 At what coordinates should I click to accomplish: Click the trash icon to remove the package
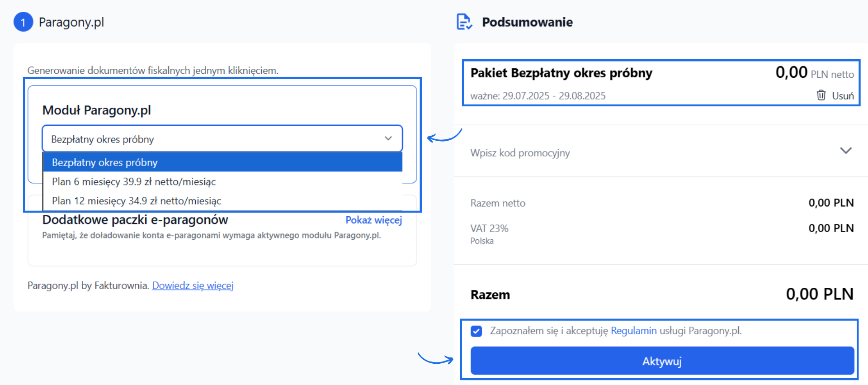(x=820, y=95)
